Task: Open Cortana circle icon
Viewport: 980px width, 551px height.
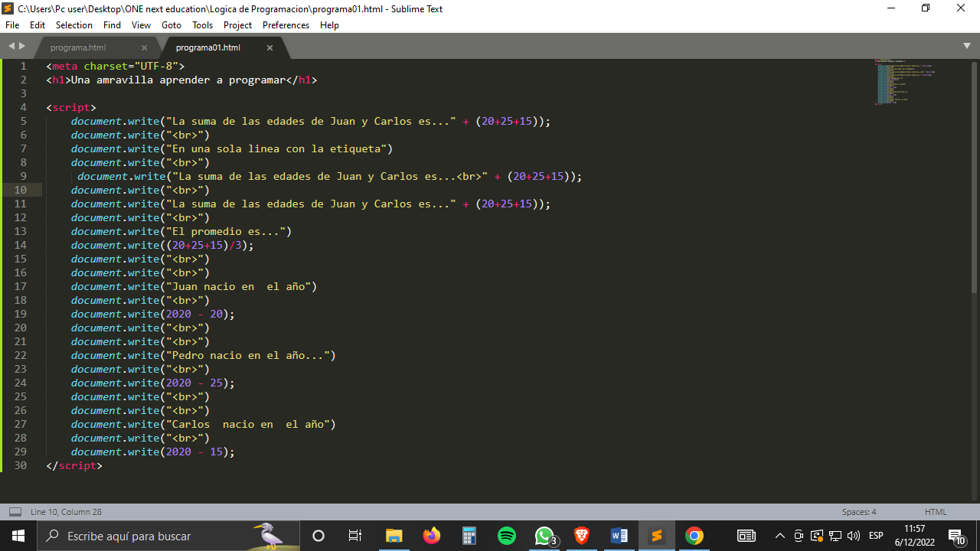Action: click(318, 536)
